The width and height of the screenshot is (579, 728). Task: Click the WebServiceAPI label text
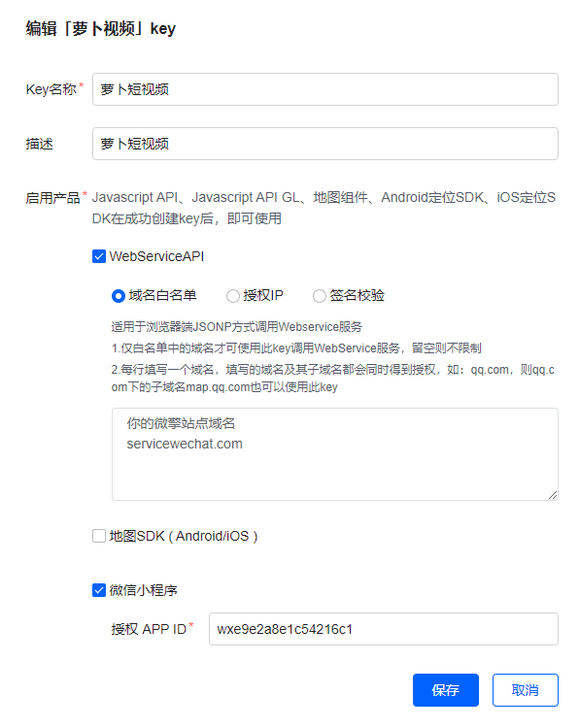[156, 256]
